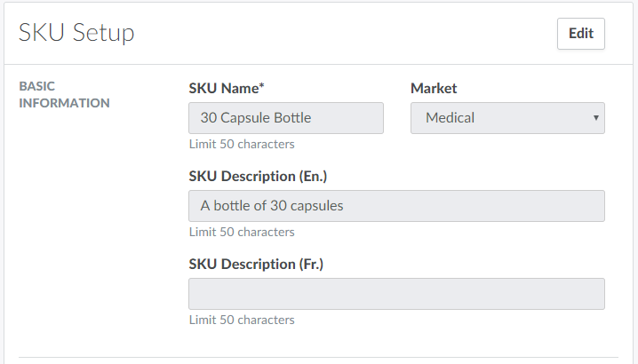Click the '30 Capsule Bottle' text
Viewport: 638px width, 364px height.
(x=256, y=118)
